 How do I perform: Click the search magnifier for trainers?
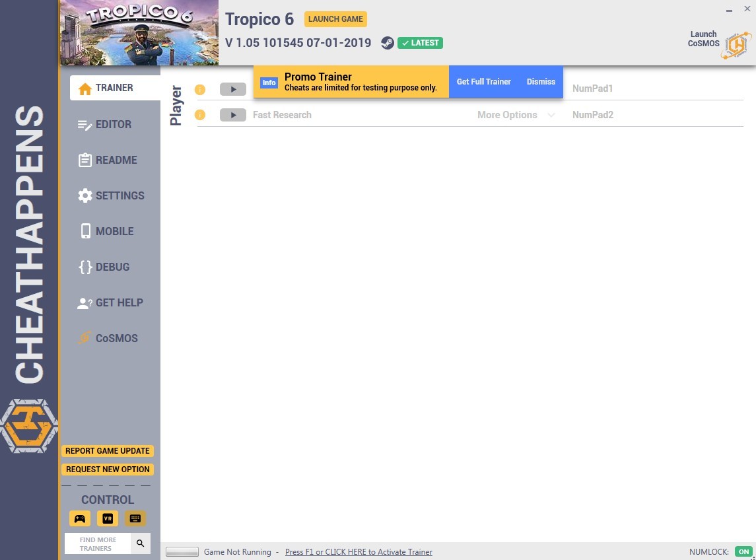[x=140, y=543]
